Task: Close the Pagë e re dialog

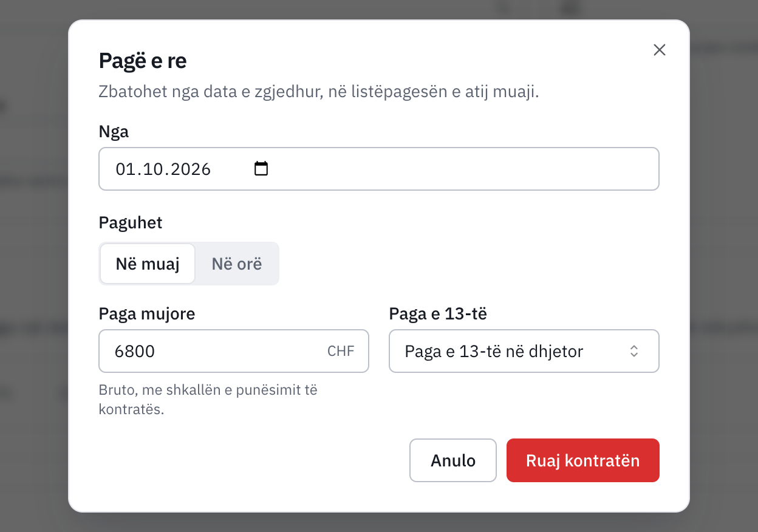Action: click(660, 50)
